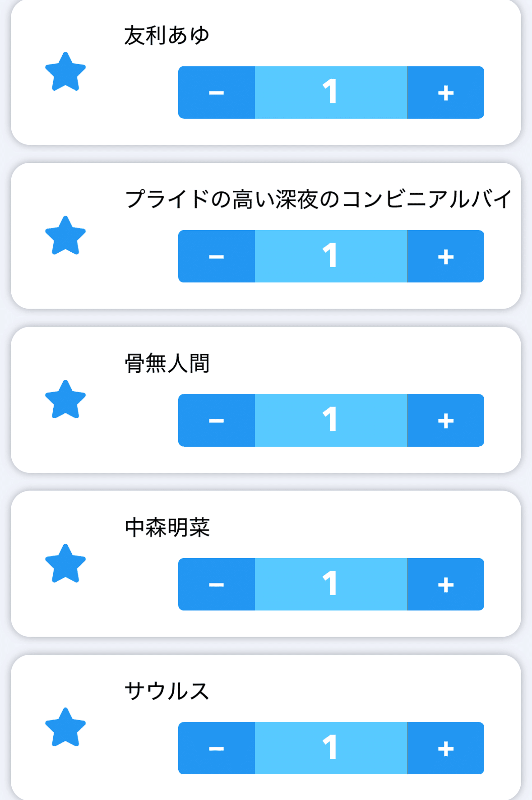Click the プライドの高い深夜のコンビニアルバイ title text
Image resolution: width=532 pixels, height=800 pixels.
(x=318, y=199)
